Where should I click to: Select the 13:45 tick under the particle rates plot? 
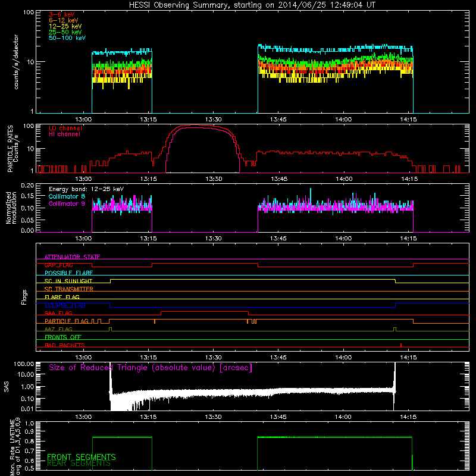pos(278,179)
